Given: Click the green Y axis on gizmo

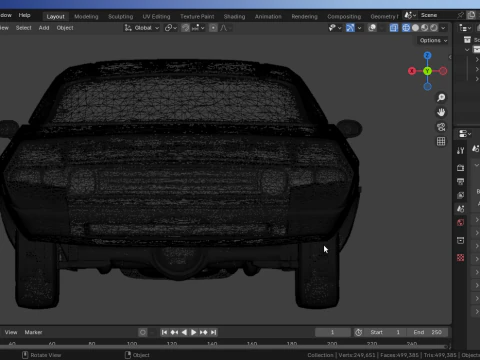Looking at the screenshot, I should [427, 71].
